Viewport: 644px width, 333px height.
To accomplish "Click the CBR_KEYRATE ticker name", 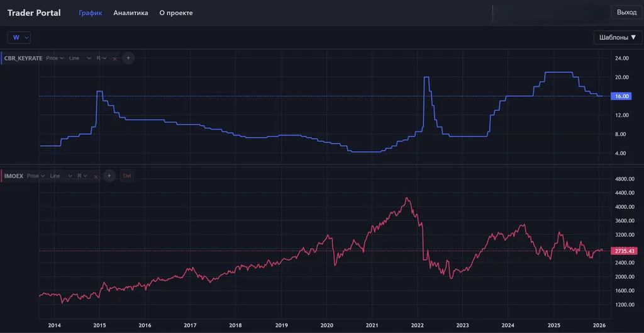I will pyautogui.click(x=23, y=58).
